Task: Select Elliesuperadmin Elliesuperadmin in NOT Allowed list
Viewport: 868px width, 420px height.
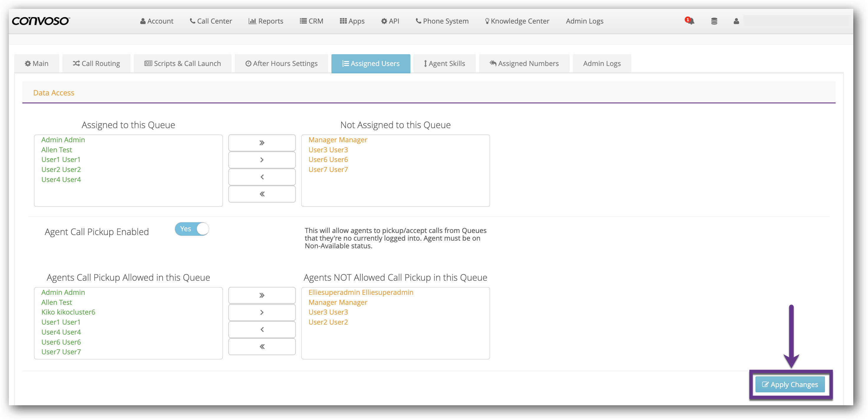Action: tap(361, 292)
